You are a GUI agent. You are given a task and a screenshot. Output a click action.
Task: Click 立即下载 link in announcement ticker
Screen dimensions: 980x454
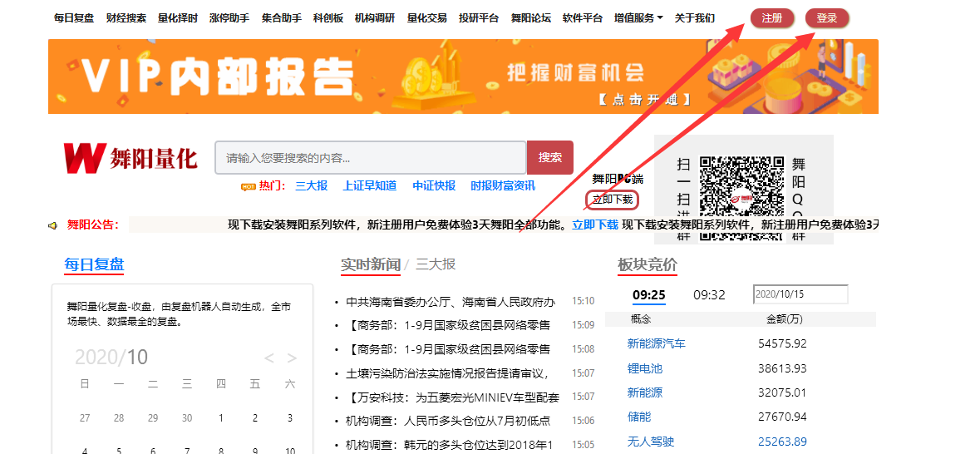click(595, 225)
